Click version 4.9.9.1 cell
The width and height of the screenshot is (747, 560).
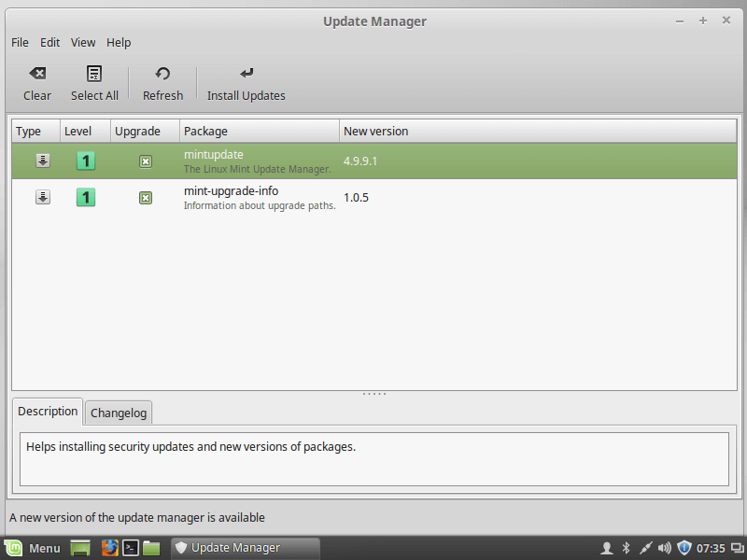pyautogui.click(x=360, y=161)
